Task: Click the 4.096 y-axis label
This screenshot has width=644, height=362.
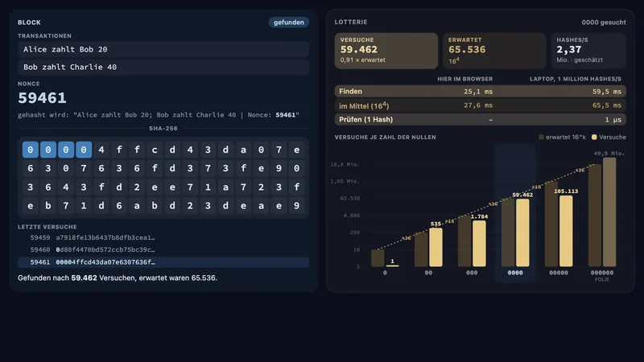Action: [352, 216]
